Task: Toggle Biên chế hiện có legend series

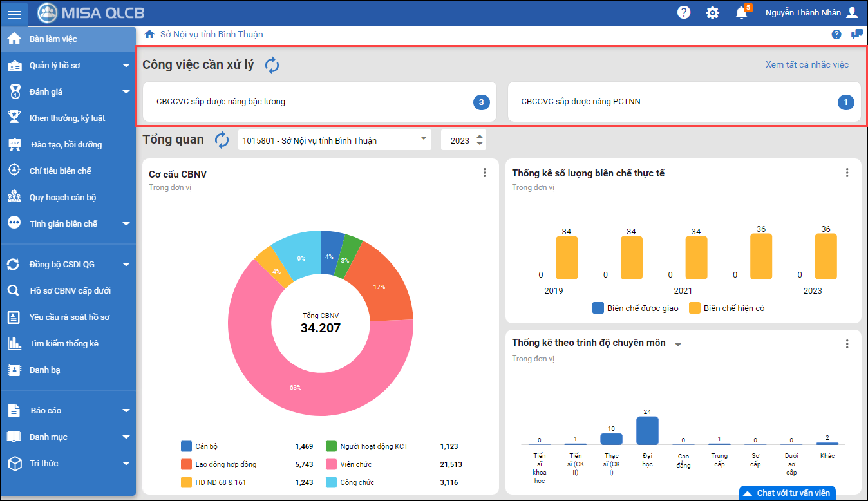Action: (726, 308)
